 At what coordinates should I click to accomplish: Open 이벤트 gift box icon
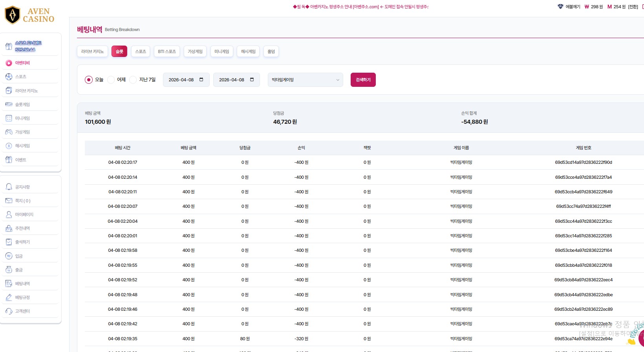(x=9, y=160)
